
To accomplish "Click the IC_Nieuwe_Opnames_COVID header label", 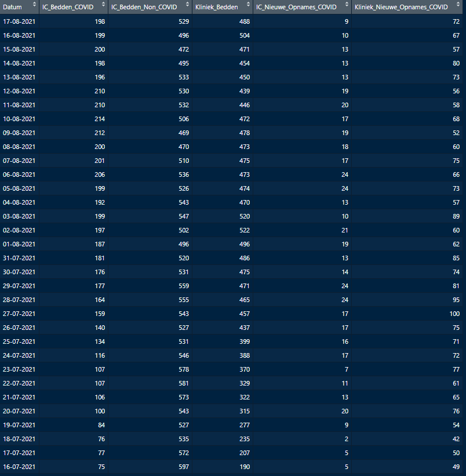I will (296, 7).
